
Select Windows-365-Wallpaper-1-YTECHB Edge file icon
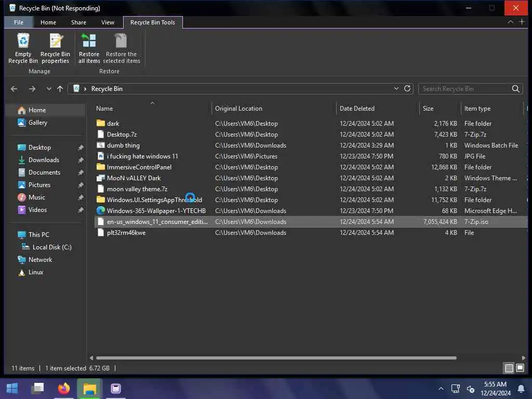(x=100, y=211)
